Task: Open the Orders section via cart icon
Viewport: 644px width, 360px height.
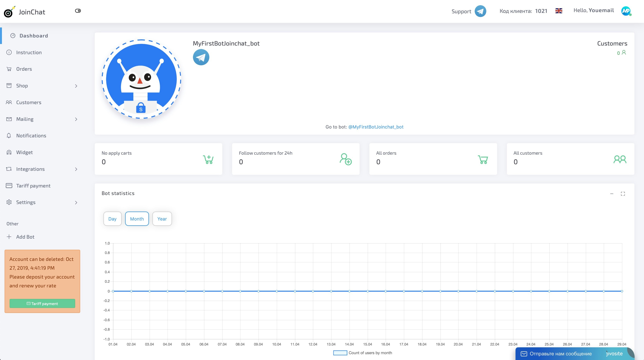Action: [9, 69]
